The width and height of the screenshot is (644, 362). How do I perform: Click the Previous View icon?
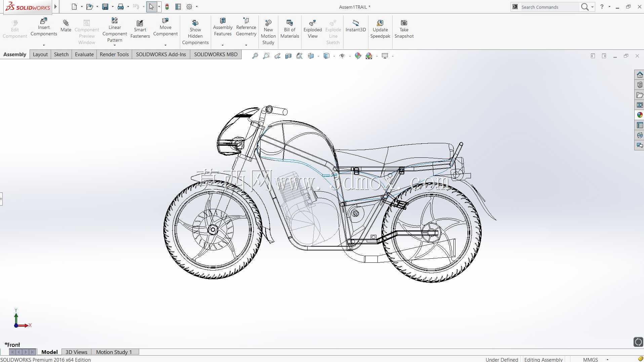[277, 56]
